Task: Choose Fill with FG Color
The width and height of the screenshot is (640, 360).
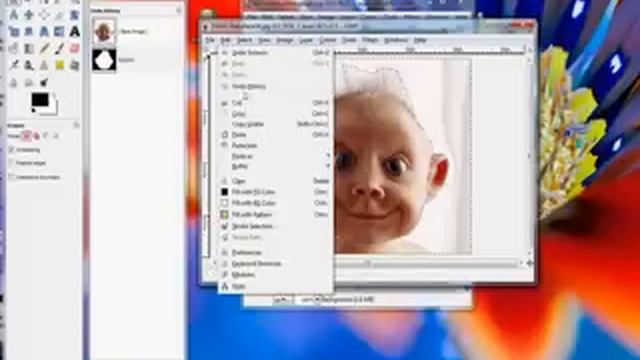Action: [x=276, y=192]
